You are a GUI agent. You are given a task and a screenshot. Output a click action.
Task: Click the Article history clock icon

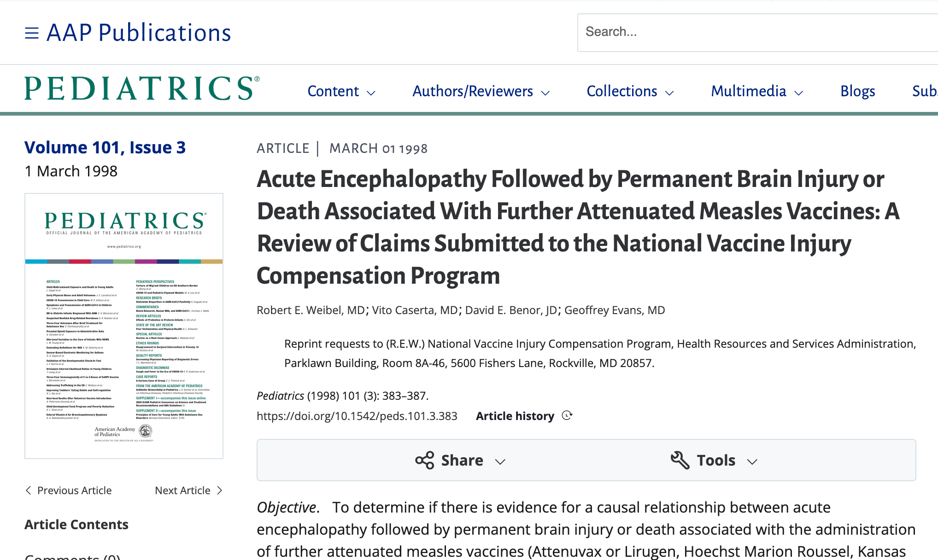567,416
